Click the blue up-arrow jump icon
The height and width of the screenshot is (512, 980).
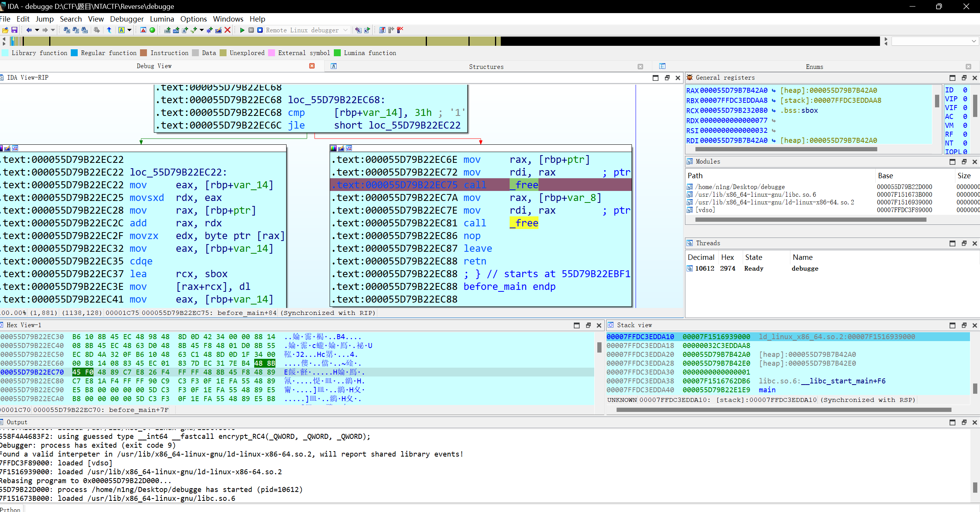[x=109, y=30]
